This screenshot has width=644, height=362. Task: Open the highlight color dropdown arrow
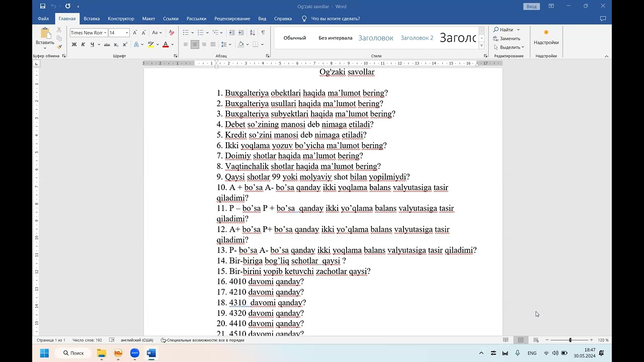(x=157, y=45)
